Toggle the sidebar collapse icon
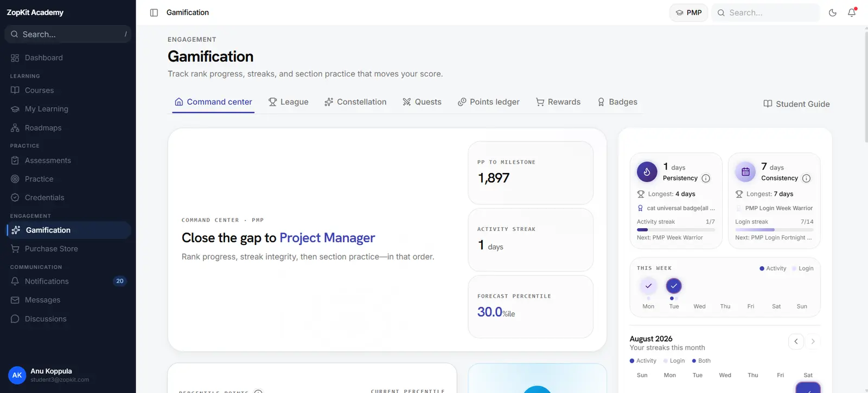The width and height of the screenshot is (868, 393). click(154, 12)
